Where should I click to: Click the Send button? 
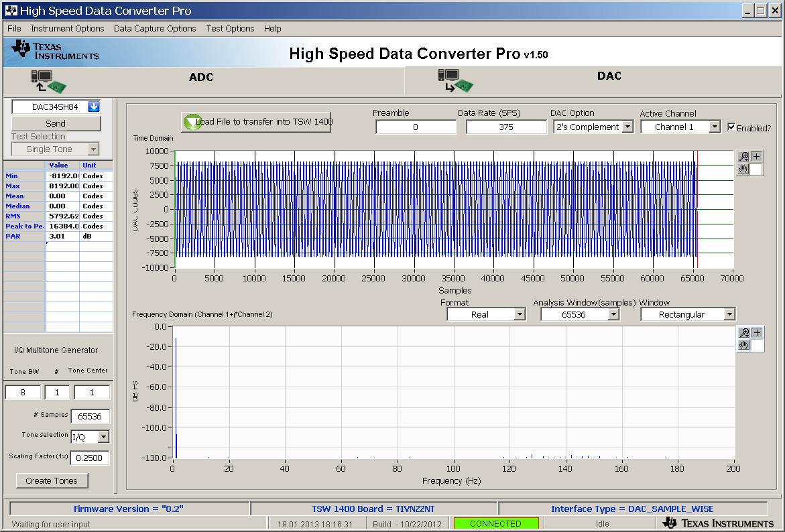[56, 123]
